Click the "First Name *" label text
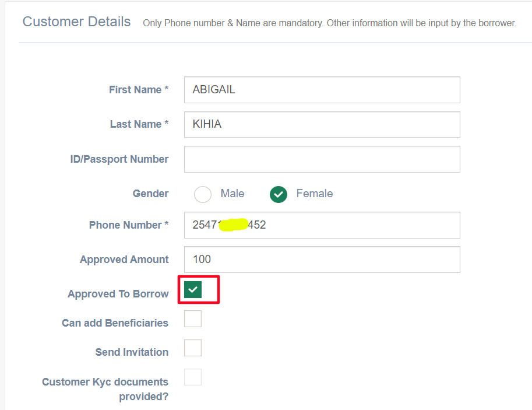This screenshot has width=532, height=410. pos(139,90)
